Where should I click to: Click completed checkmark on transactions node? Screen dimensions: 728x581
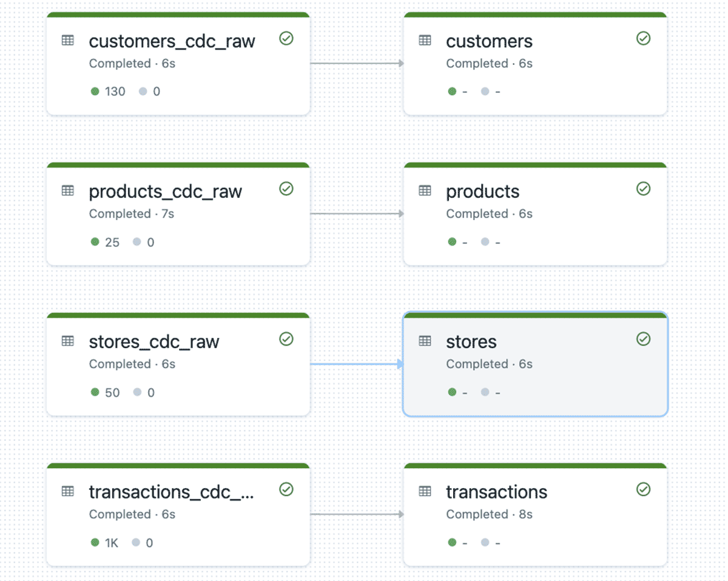pos(644,489)
